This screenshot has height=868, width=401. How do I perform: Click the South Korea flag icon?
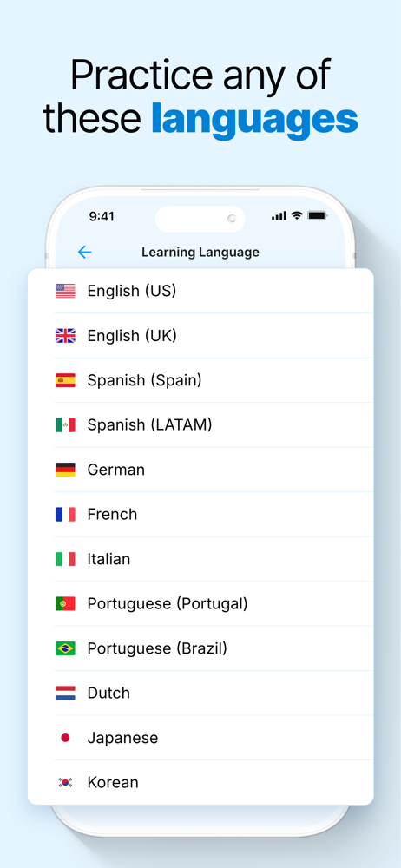tap(65, 782)
